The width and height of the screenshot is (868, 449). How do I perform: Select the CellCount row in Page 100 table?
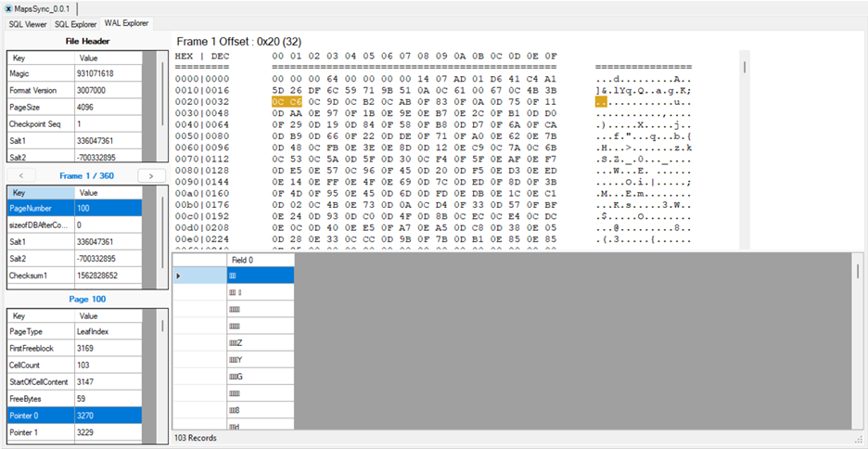74,365
